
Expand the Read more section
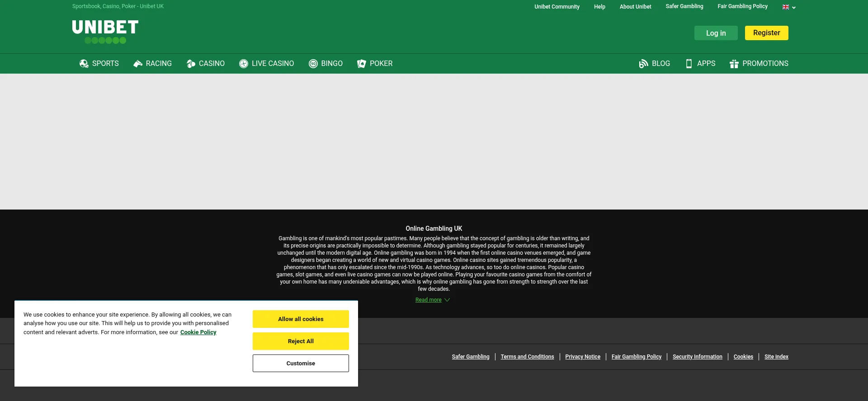coord(432,300)
